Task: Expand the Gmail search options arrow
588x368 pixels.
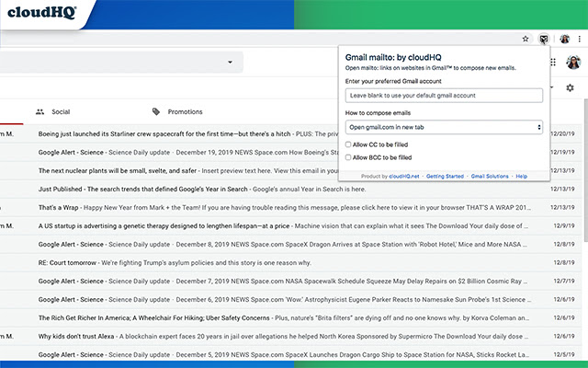Action: [230, 63]
